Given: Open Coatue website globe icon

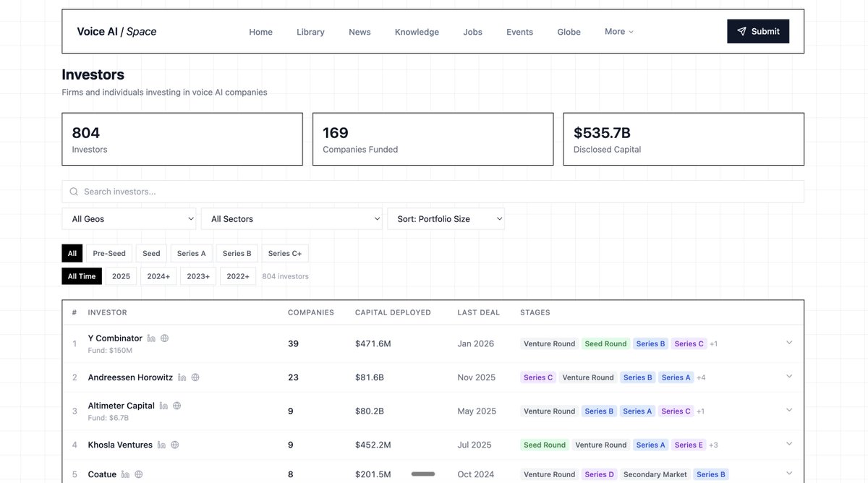Looking at the screenshot, I should (138, 474).
